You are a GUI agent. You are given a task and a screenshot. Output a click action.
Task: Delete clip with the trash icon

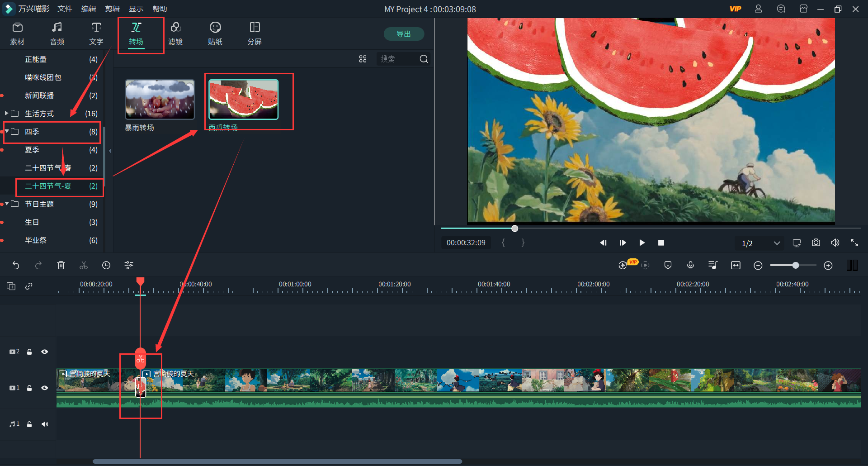61,266
